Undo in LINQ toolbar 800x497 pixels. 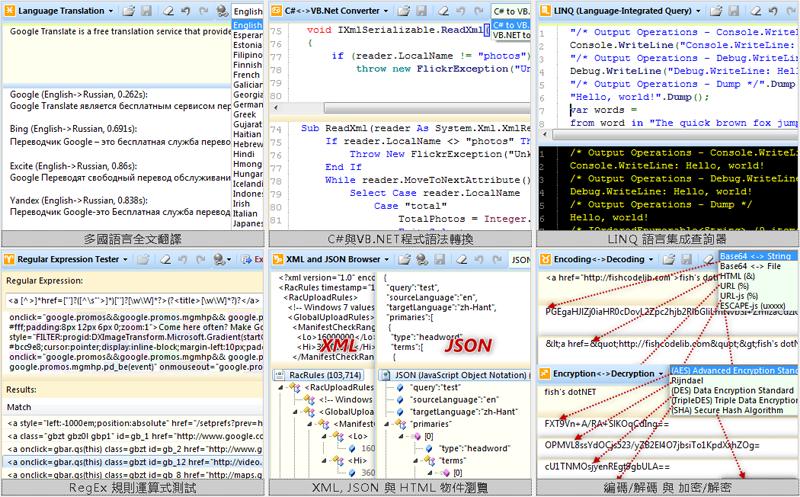773,11
